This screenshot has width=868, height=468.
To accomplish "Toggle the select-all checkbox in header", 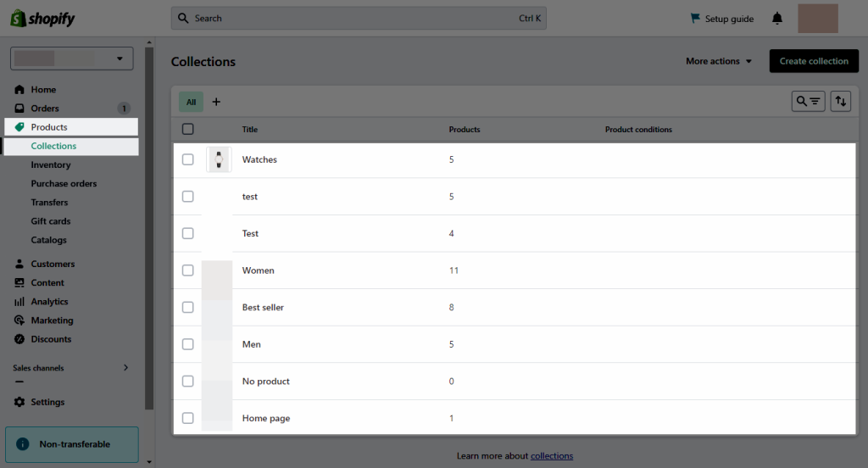I will (x=188, y=129).
